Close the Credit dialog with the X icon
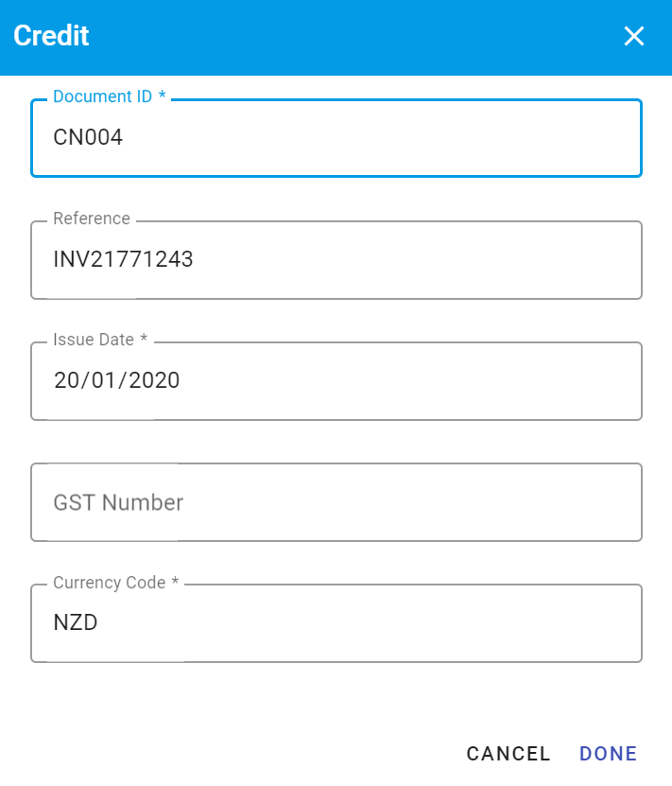The width and height of the screenshot is (672, 786). click(x=633, y=36)
